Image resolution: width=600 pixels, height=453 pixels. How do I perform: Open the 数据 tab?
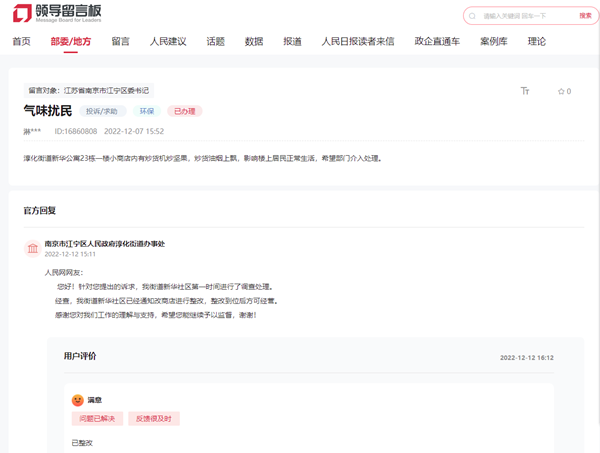pos(254,41)
